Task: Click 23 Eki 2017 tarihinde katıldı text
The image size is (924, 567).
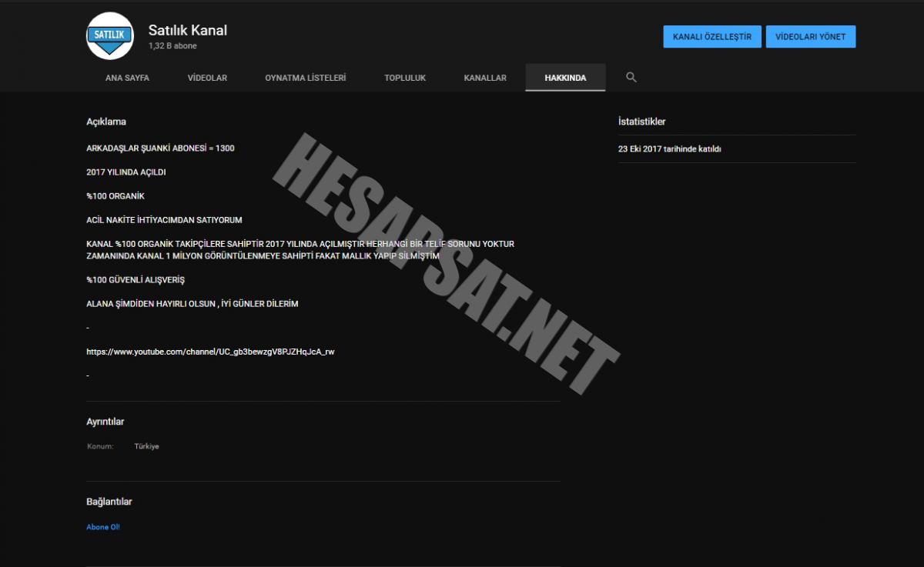Action: (x=670, y=149)
